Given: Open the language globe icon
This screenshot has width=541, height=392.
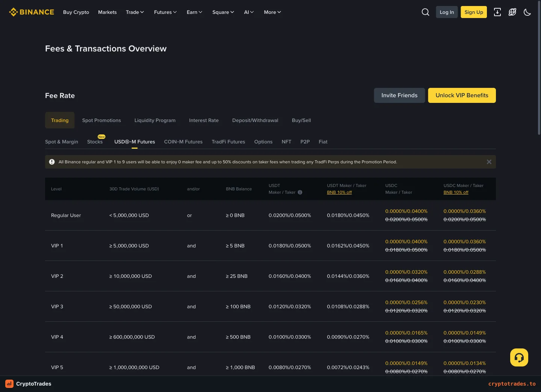Looking at the screenshot, I should point(512,12).
